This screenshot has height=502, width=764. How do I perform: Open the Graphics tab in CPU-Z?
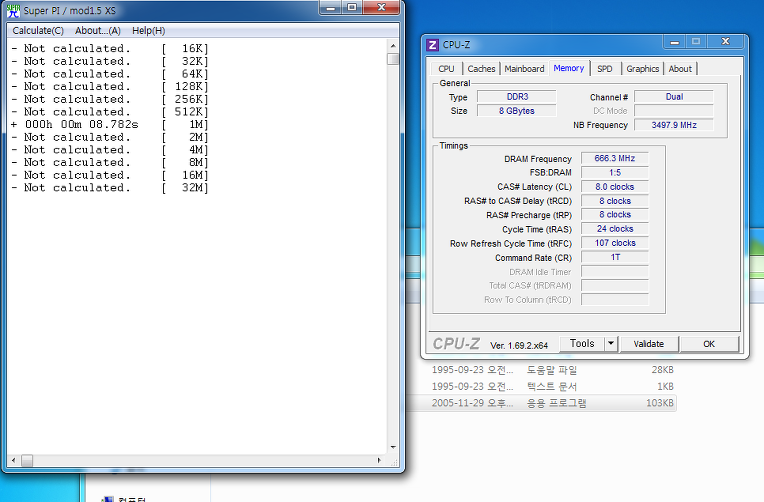pos(643,69)
